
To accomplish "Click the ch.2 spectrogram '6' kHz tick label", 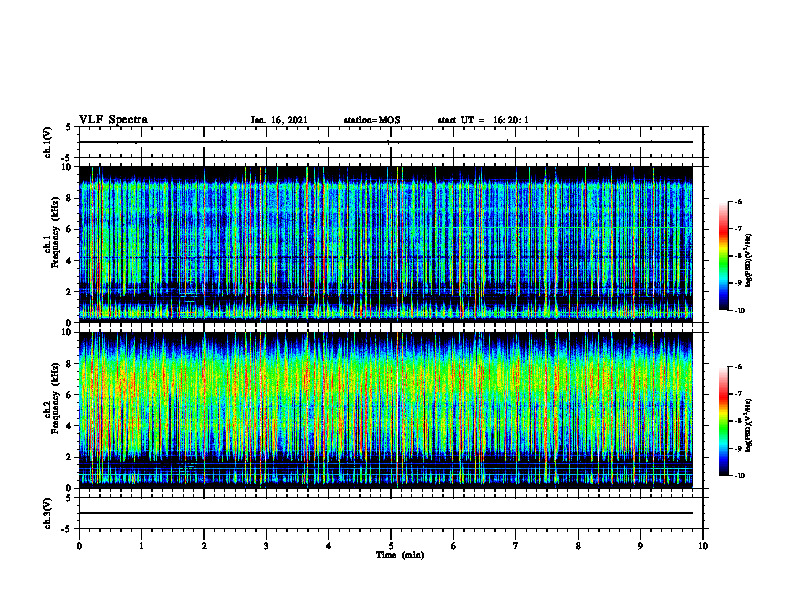I will pos(70,395).
